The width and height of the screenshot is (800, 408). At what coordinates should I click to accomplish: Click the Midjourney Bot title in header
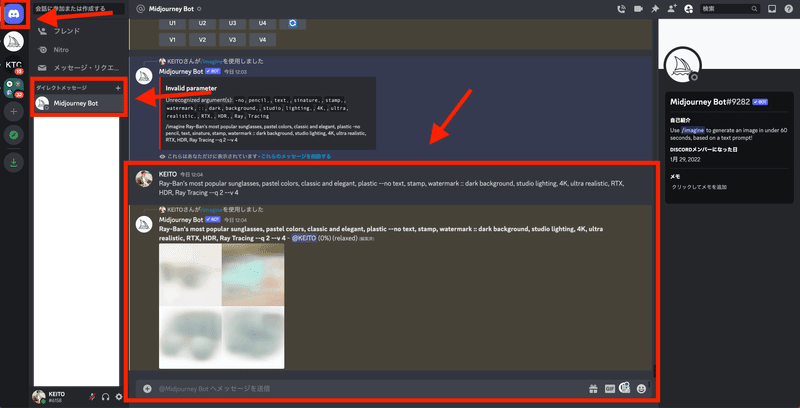[172, 9]
